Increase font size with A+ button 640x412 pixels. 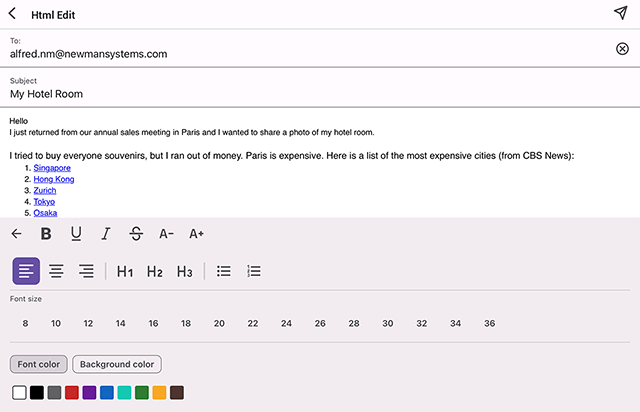click(196, 233)
